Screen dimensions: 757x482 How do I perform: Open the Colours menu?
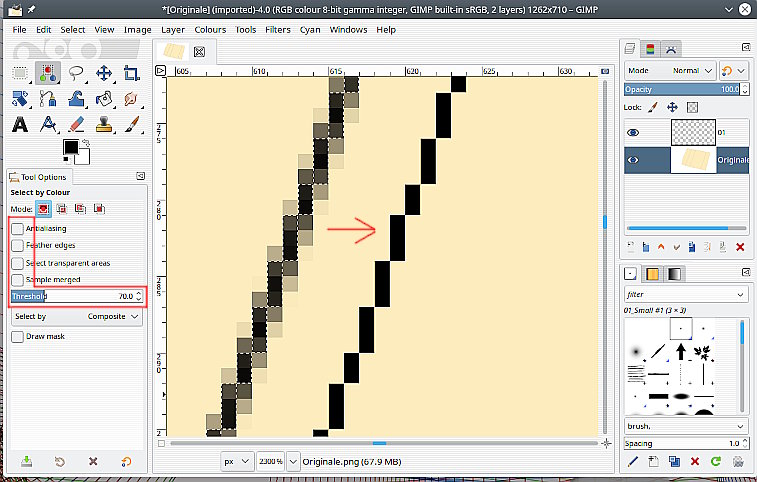coord(210,30)
